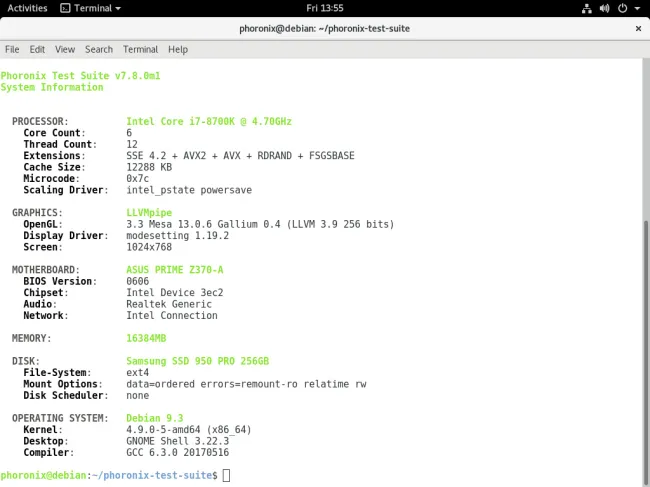Click the data=ordered mount options line
The height and width of the screenshot is (487, 650).
click(x=246, y=384)
